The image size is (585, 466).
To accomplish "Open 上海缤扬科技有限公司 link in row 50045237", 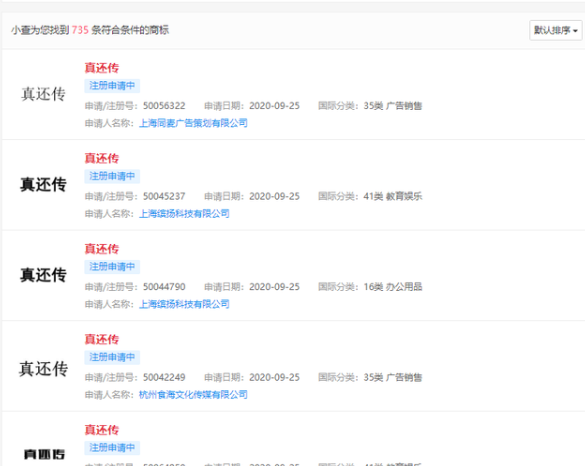I will (184, 214).
